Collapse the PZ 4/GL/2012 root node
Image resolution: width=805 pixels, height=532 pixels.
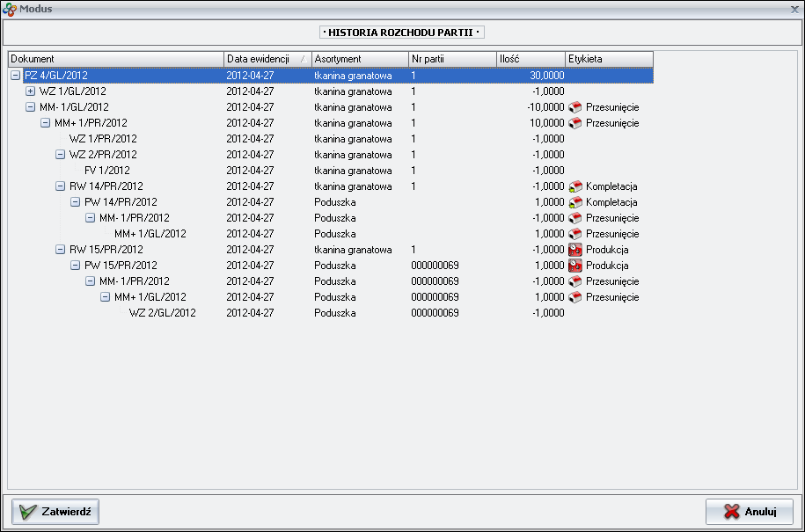pyautogui.click(x=15, y=76)
